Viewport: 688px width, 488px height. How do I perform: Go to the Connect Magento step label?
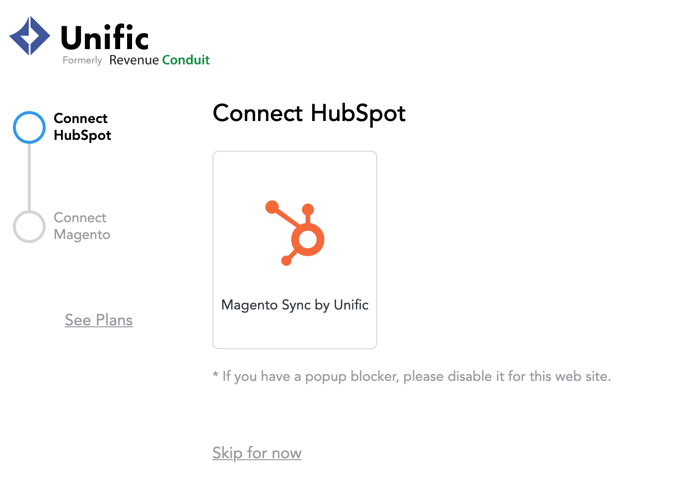coord(82,226)
